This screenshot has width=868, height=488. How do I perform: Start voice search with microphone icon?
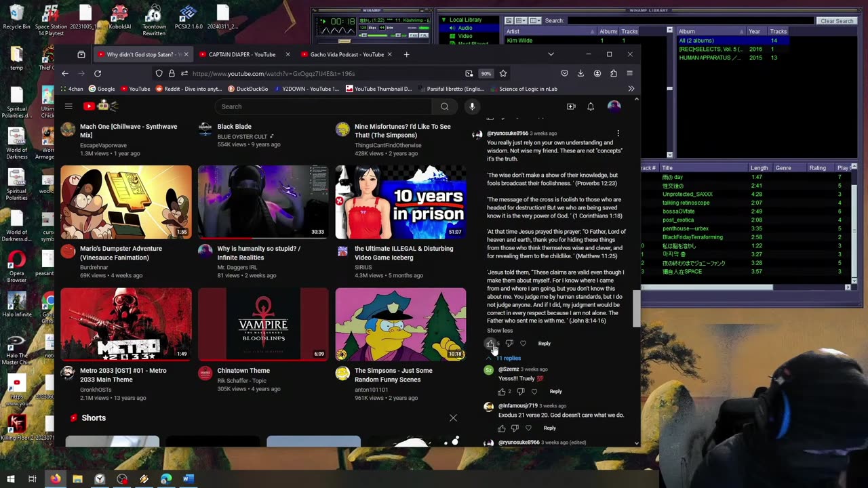472,106
